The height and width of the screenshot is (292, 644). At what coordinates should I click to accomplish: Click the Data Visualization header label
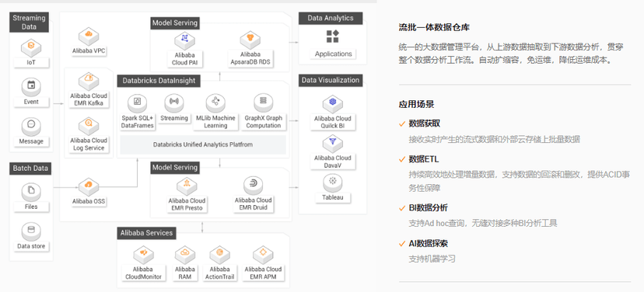[x=331, y=80]
